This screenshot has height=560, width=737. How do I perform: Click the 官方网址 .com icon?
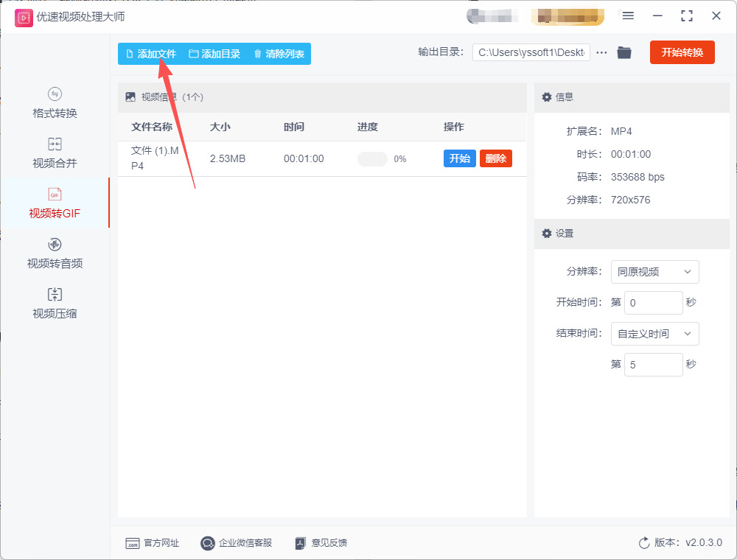click(133, 544)
